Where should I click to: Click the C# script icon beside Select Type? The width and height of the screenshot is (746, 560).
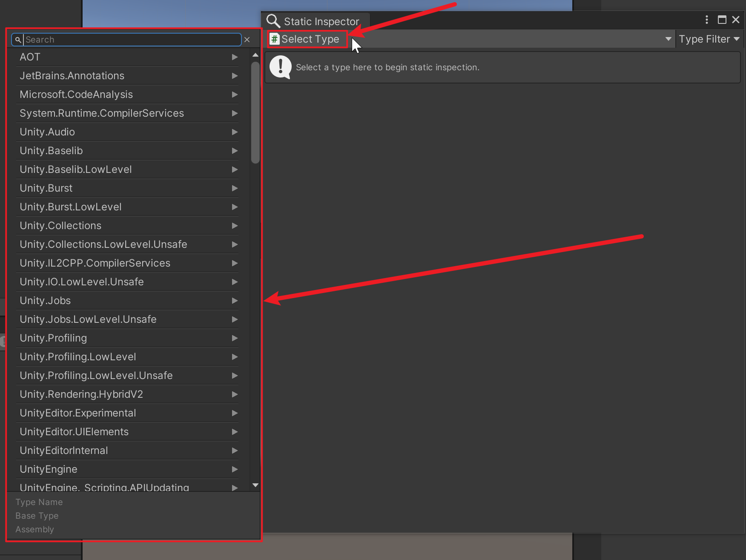275,39
